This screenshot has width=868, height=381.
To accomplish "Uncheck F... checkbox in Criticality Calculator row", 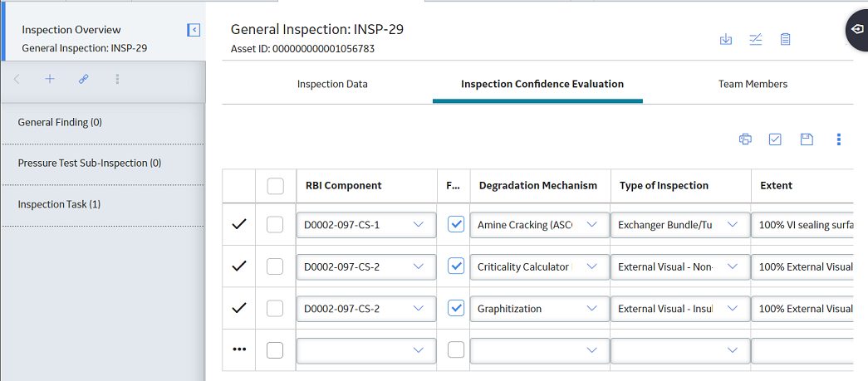I will 455,266.
